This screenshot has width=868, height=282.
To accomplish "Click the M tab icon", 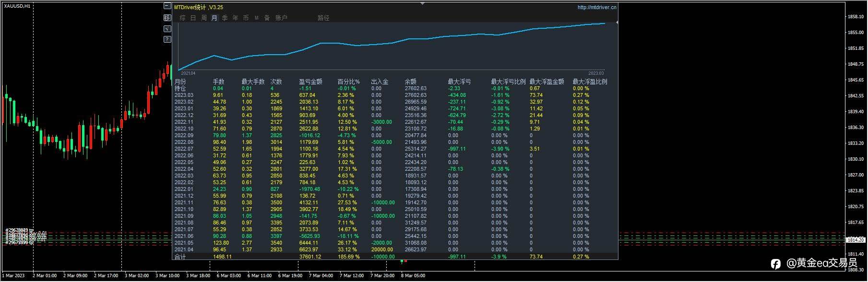I will pos(257,18).
